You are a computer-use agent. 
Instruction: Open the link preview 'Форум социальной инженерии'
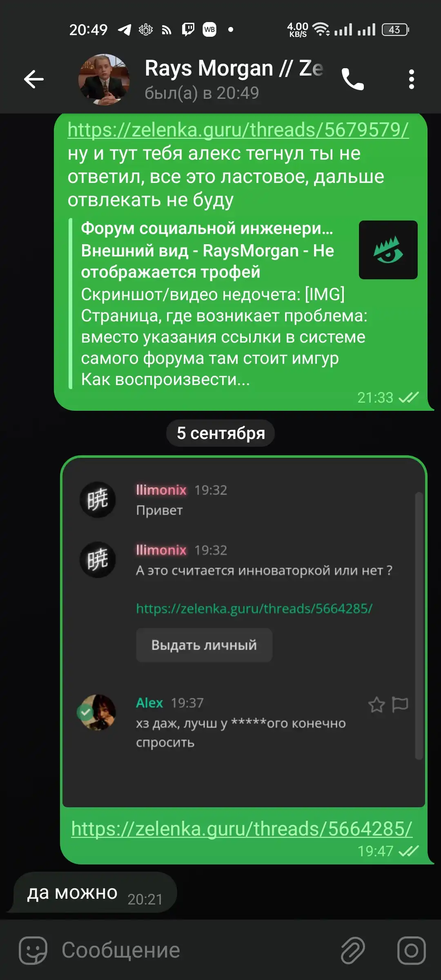pyautogui.click(x=244, y=304)
